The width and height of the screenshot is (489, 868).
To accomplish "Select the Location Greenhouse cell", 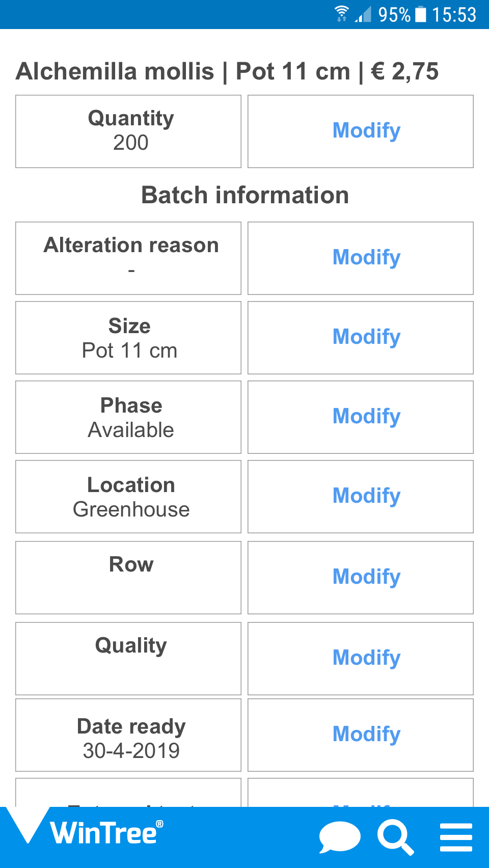I will pos(128,497).
